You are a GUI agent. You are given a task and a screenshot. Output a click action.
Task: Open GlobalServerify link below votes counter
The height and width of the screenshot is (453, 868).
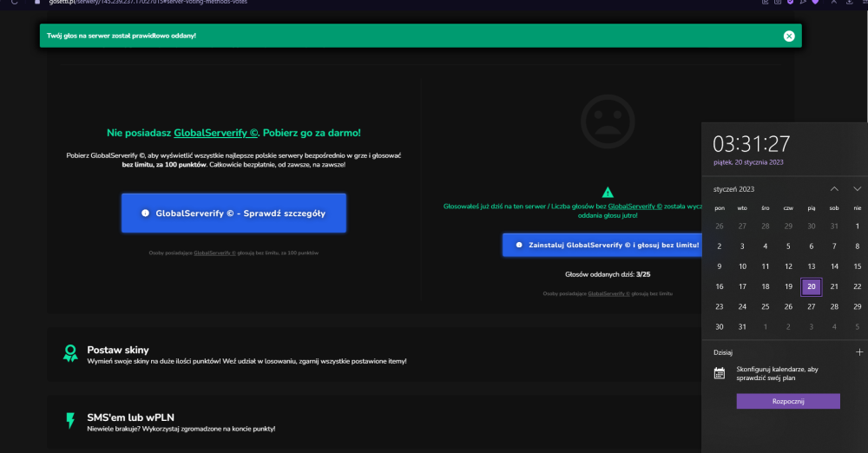point(609,293)
